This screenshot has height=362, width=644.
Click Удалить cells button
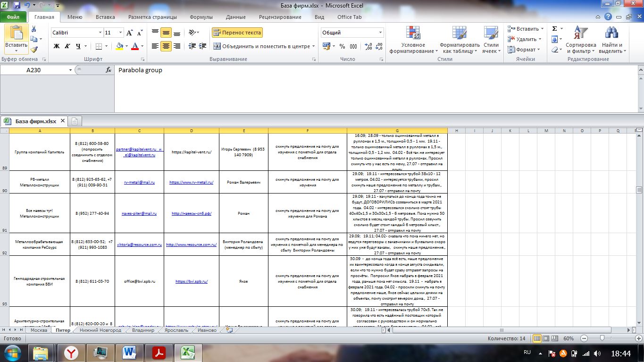tap(526, 39)
